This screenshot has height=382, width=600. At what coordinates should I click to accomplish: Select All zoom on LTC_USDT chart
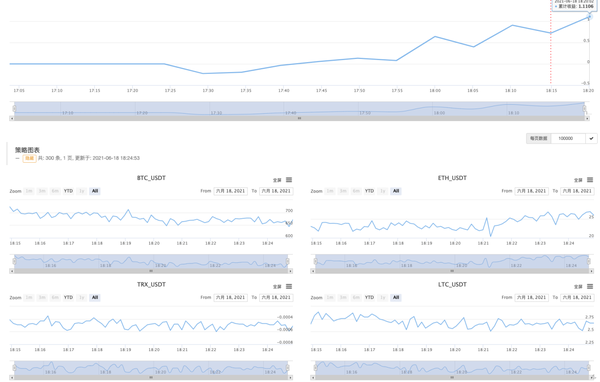pyautogui.click(x=396, y=297)
